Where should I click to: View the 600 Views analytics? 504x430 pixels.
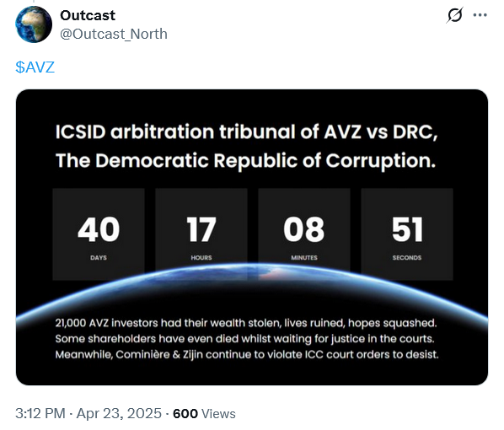[204, 414]
